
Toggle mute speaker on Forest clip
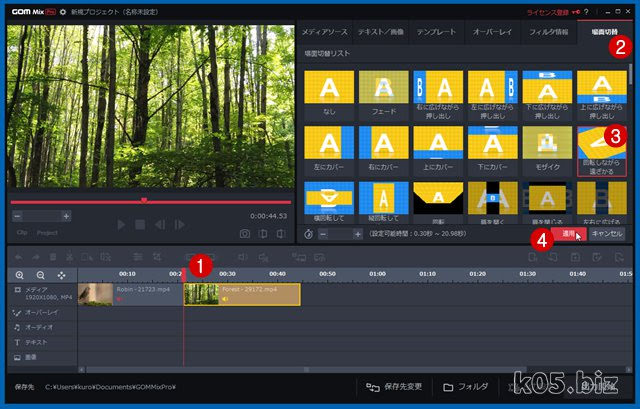point(225,300)
